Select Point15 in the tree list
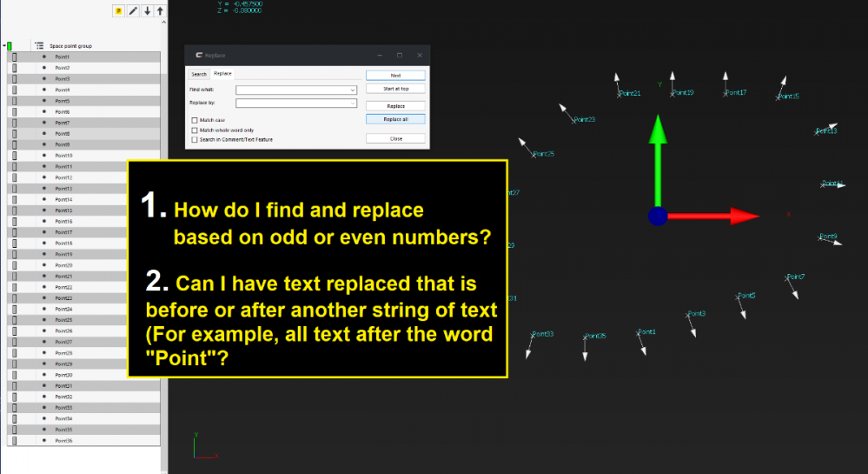 pyautogui.click(x=63, y=210)
